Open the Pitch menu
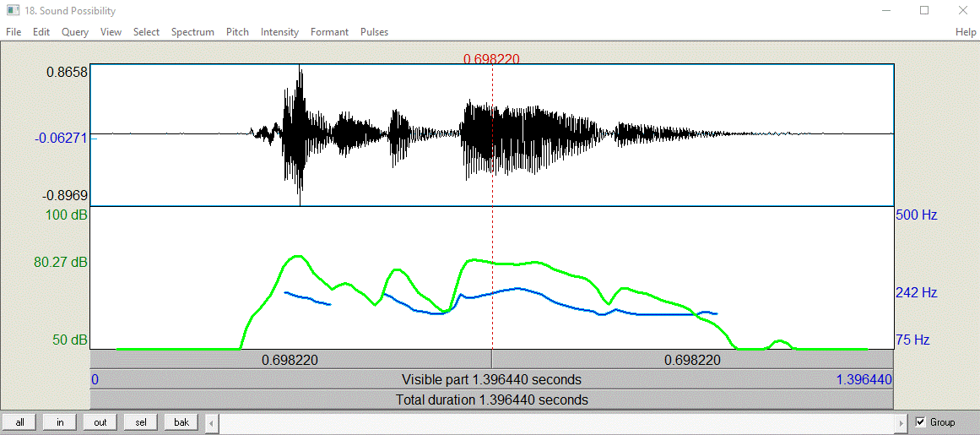Viewport: 980px width, 435px height. pos(237,32)
